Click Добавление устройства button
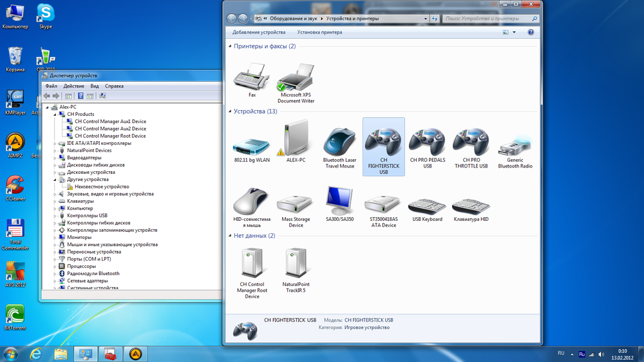 [x=259, y=32]
